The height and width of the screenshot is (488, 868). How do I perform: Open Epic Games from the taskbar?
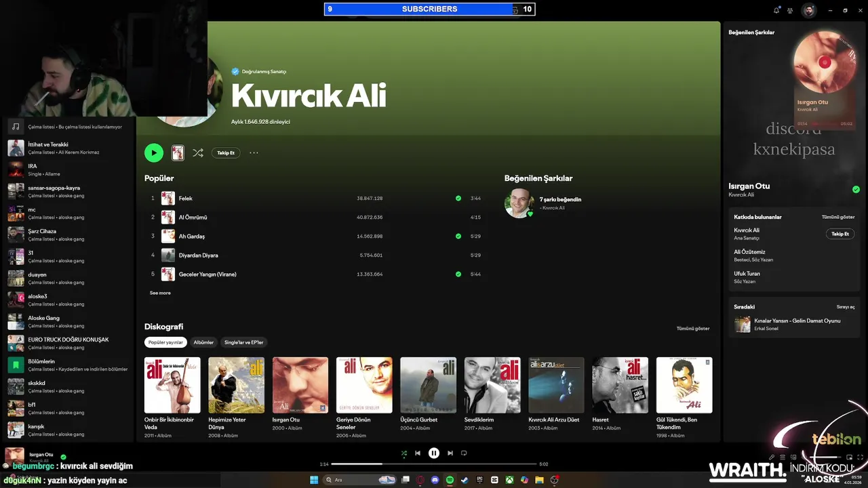point(479,480)
